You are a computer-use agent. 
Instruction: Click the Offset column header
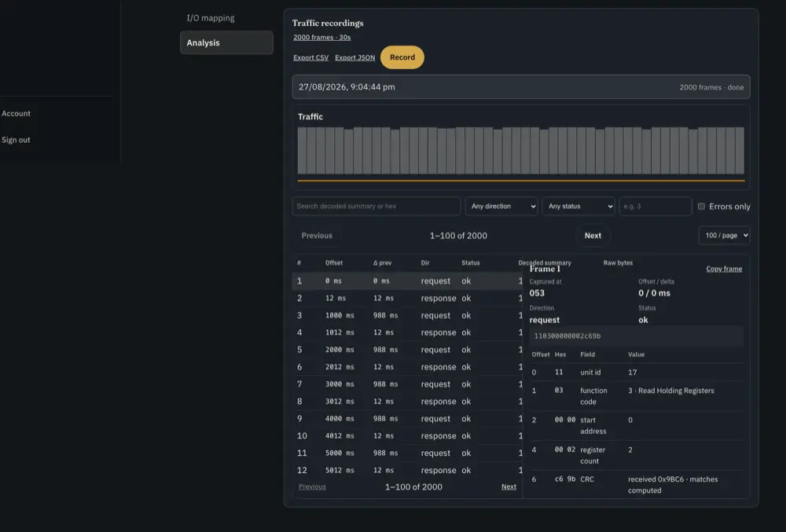(334, 263)
